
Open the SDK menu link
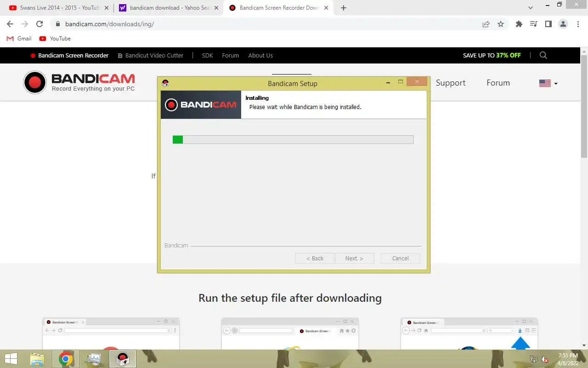pos(208,55)
